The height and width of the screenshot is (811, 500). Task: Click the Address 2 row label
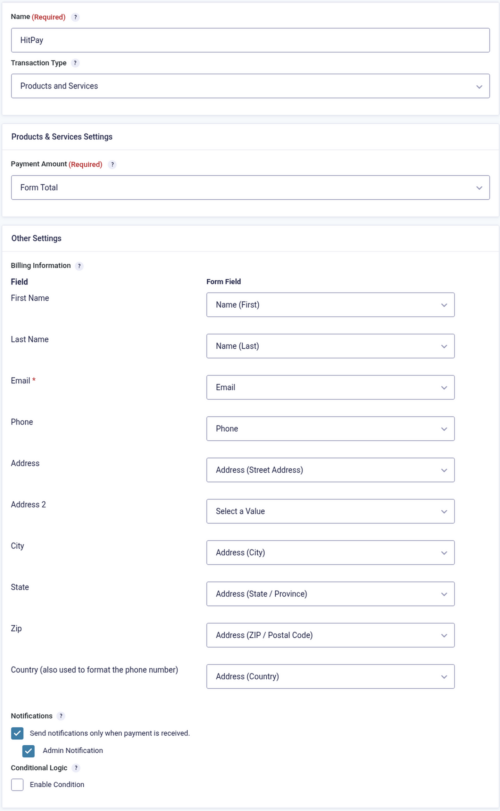click(x=28, y=505)
